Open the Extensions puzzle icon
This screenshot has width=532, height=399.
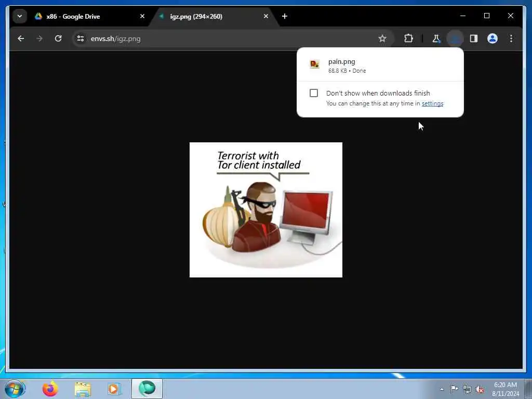[408, 38]
